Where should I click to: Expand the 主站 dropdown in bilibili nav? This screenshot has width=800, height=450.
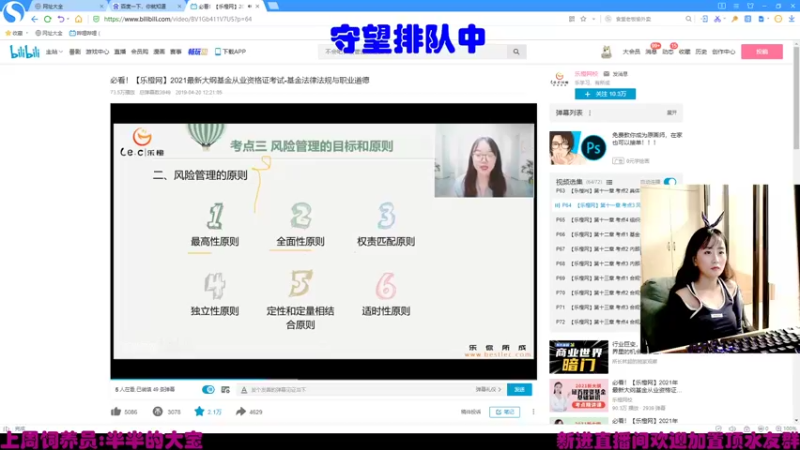coord(54,52)
